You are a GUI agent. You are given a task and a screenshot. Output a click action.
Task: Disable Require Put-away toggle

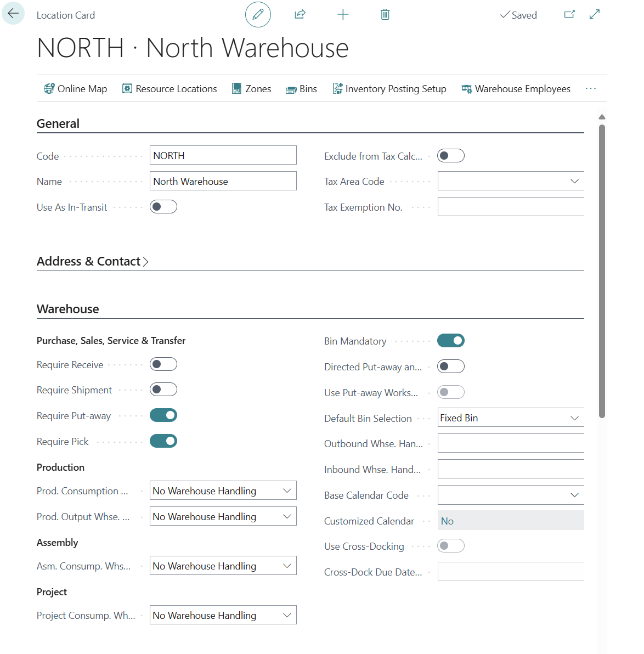click(163, 415)
